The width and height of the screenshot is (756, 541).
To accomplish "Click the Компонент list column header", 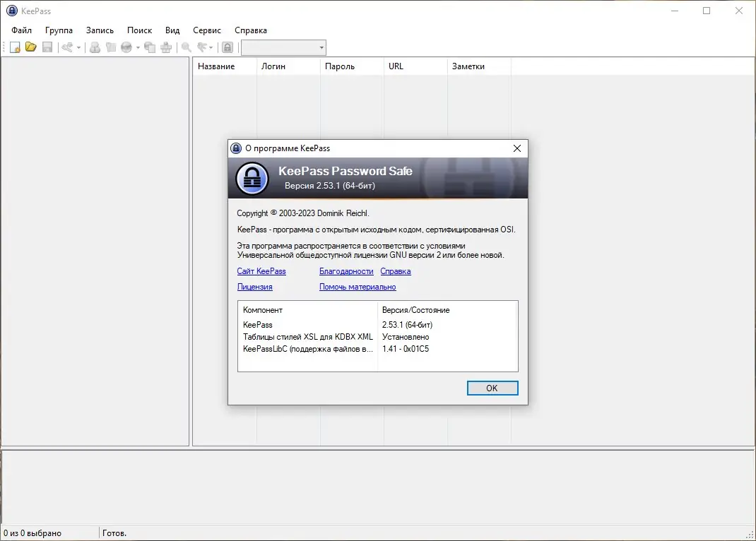I will click(307, 310).
